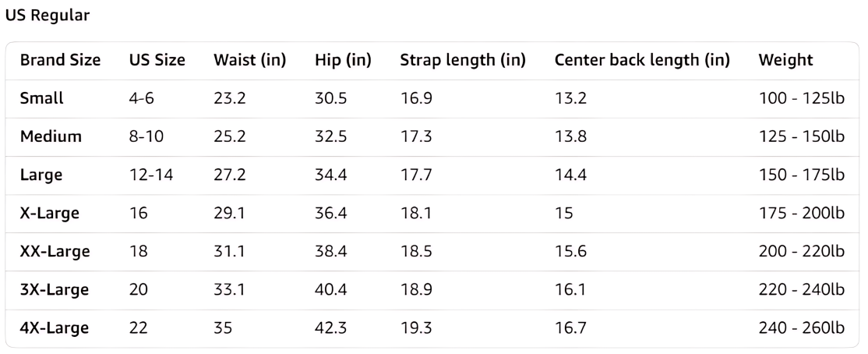Select the "US Size" column header
The height and width of the screenshot is (354, 868).
(x=157, y=60)
